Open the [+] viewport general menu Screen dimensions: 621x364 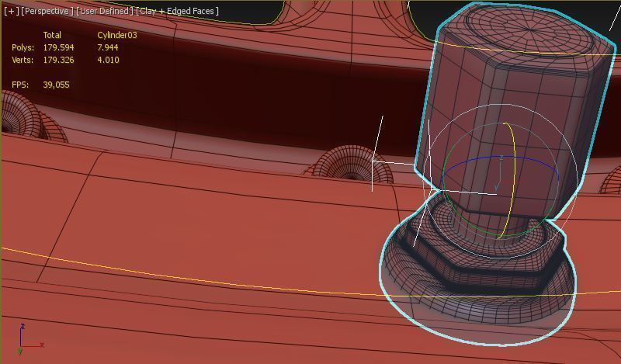pyautogui.click(x=11, y=11)
